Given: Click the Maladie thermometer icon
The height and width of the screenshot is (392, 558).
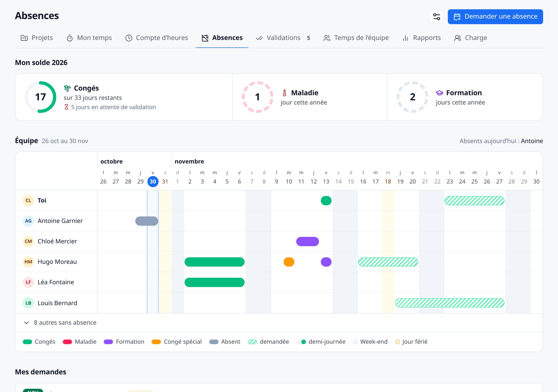Looking at the screenshot, I should [284, 93].
